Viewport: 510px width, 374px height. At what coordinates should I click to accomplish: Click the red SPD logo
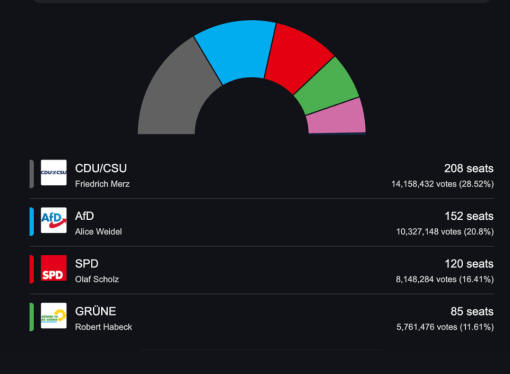[54, 268]
